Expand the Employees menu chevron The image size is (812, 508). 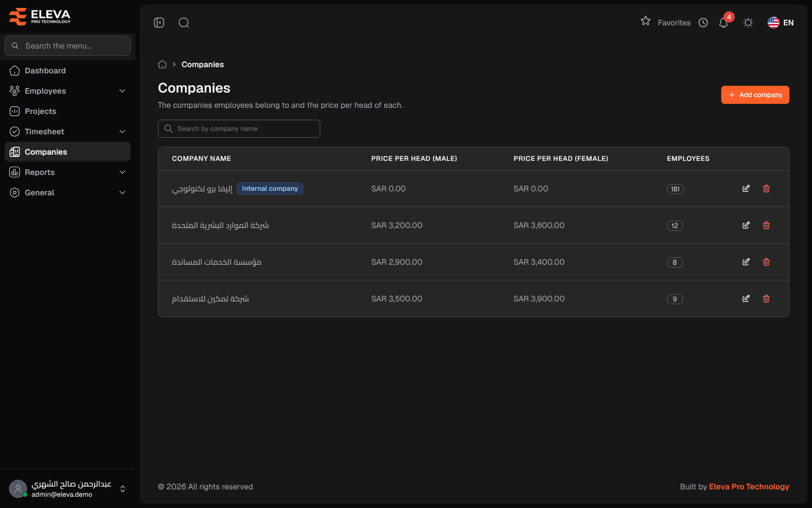point(122,91)
